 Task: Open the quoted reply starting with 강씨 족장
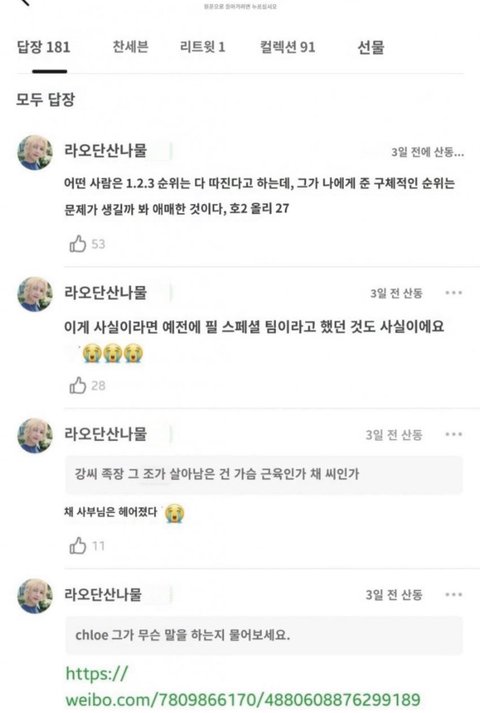[x=264, y=474]
